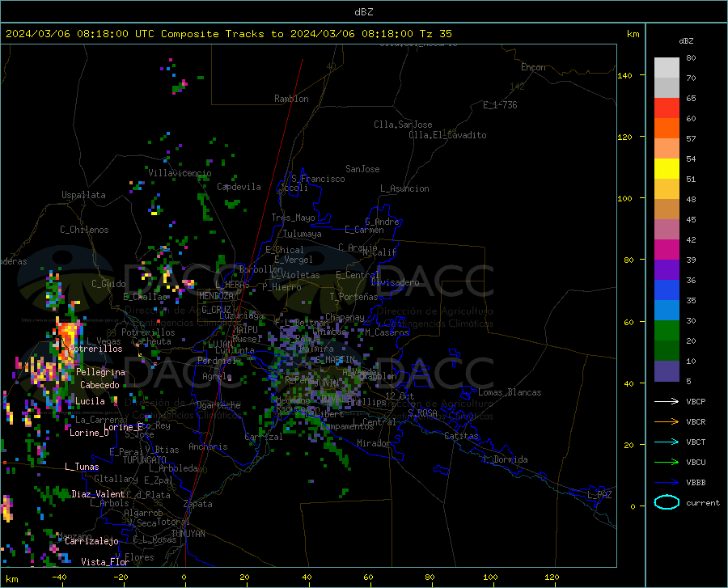Click the 'Vista_Flor' map label
The width and height of the screenshot is (728, 588).
pyautogui.click(x=105, y=562)
